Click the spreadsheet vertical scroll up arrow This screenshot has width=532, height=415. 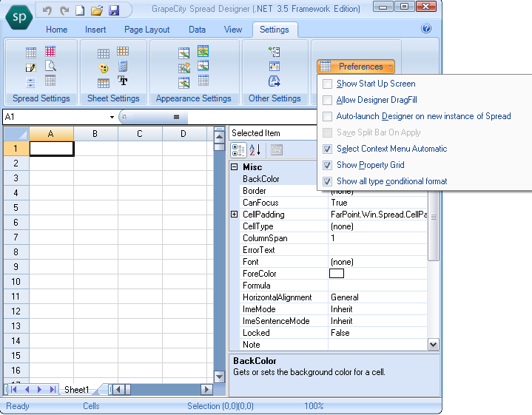point(220,137)
